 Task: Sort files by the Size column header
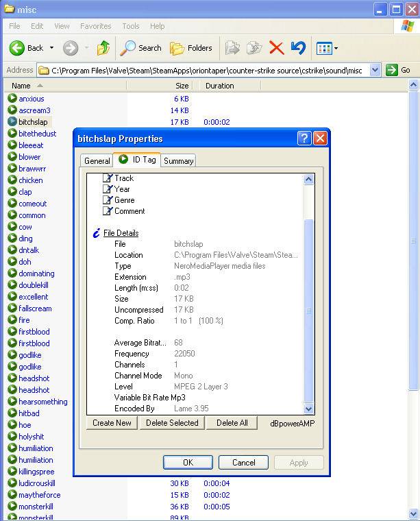tap(182, 86)
